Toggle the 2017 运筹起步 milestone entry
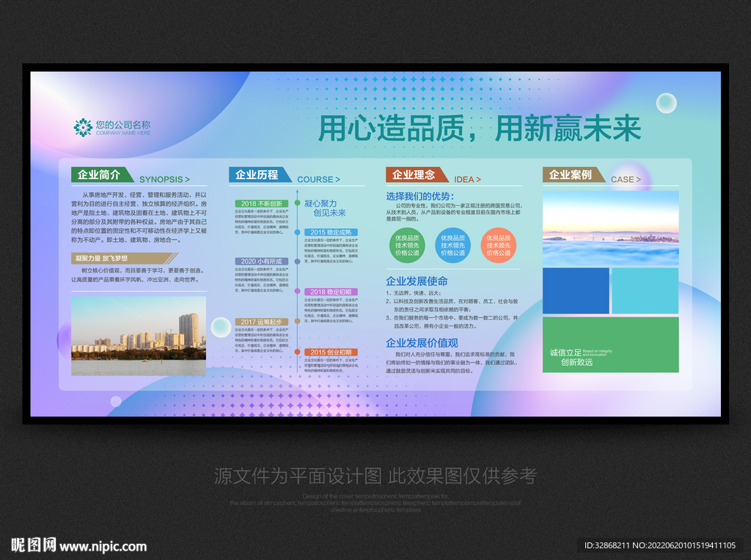The height and width of the screenshot is (560, 751). pos(262,322)
